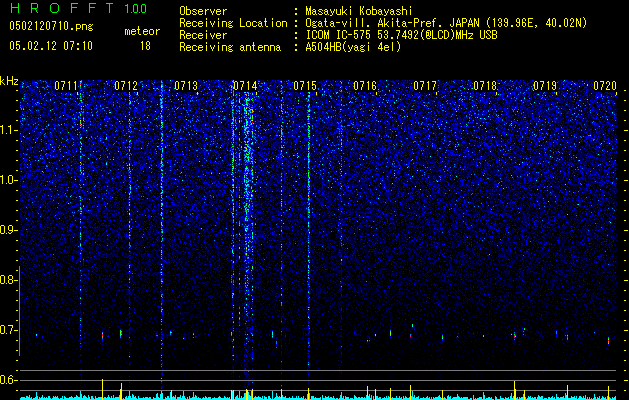This screenshot has height=400, width=629.
Task: Click the date stamp 05.02.12 07:10
Action: (x=51, y=46)
